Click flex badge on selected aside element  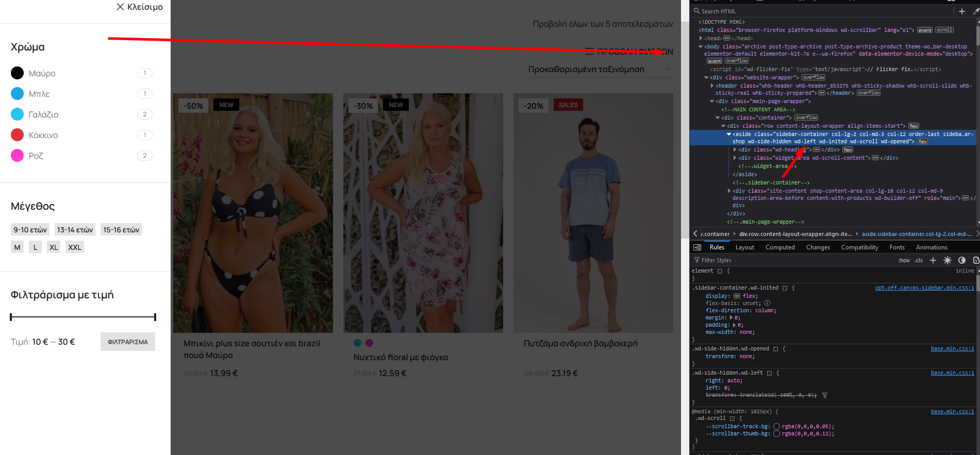(x=923, y=141)
